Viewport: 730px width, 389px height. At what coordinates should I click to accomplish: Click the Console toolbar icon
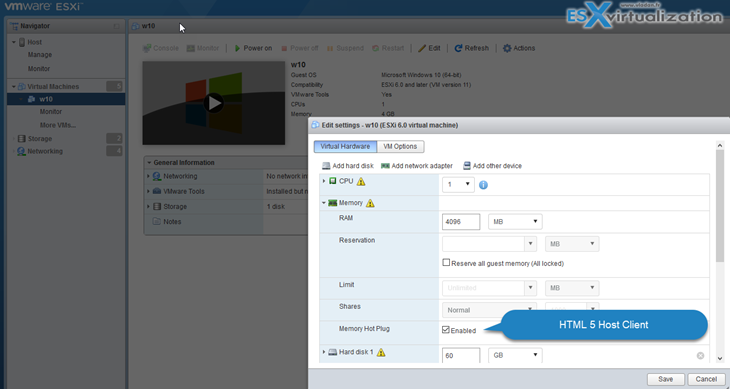point(147,48)
